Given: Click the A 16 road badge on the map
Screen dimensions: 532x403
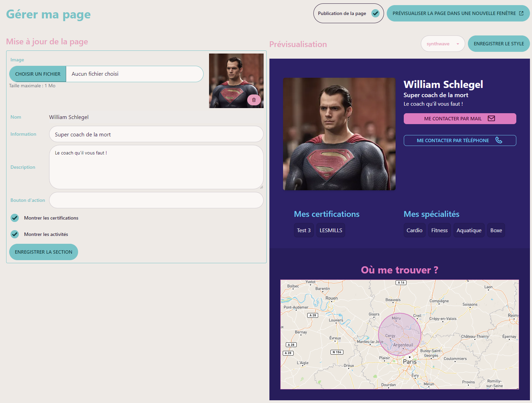Looking at the screenshot, I should 401,283.
